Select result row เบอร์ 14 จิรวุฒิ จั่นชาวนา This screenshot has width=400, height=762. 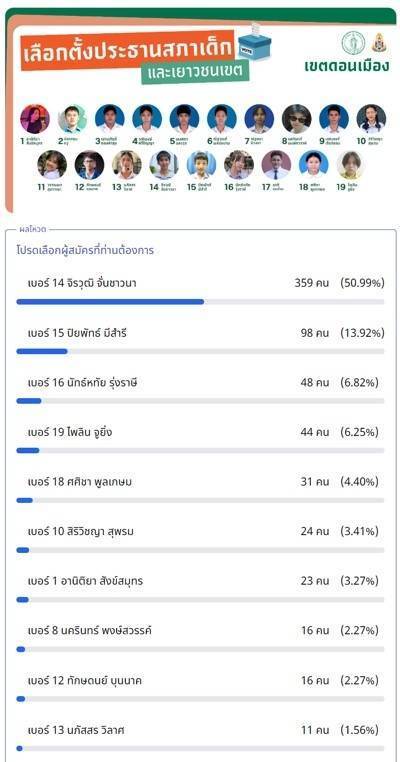(200, 290)
